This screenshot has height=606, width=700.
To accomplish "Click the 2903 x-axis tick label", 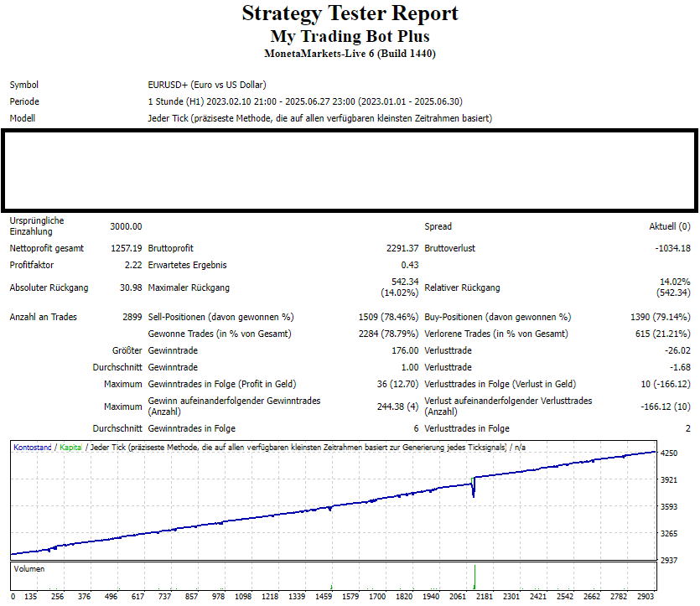I will (646, 597).
